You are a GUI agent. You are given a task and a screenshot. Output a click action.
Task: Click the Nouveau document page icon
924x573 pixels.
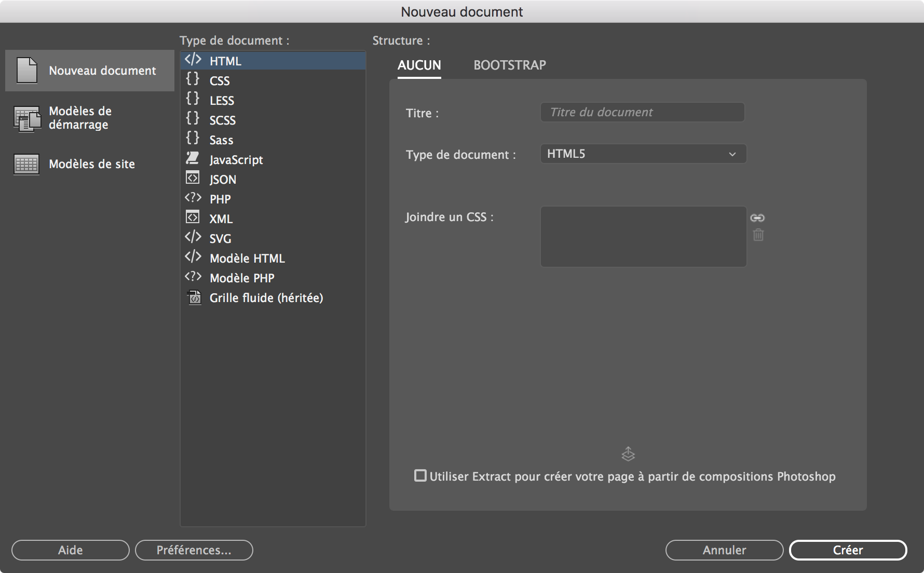pos(26,71)
